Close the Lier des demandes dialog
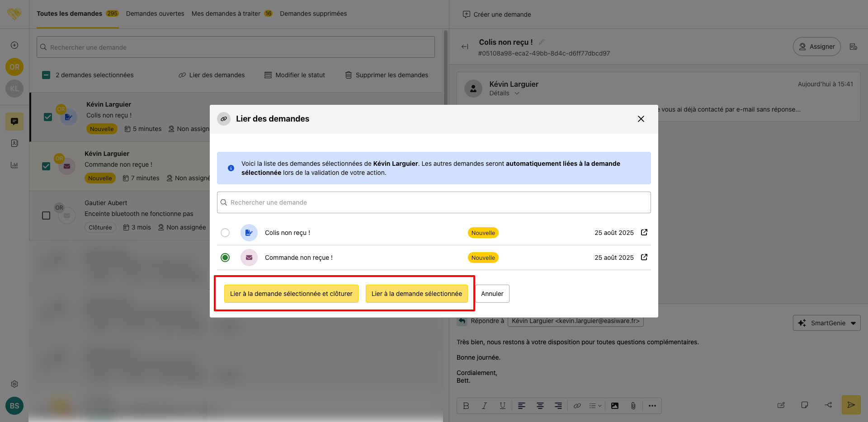The height and width of the screenshot is (422, 868). click(641, 119)
